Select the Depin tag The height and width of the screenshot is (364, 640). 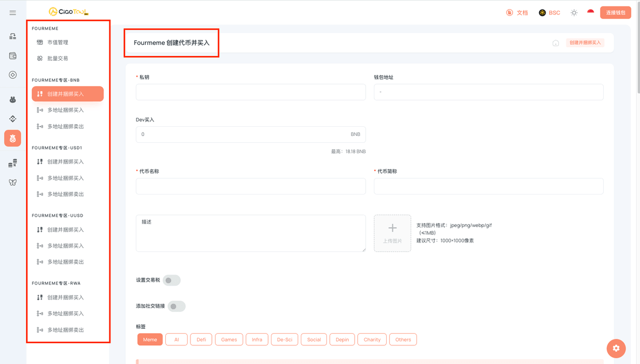[x=342, y=339]
